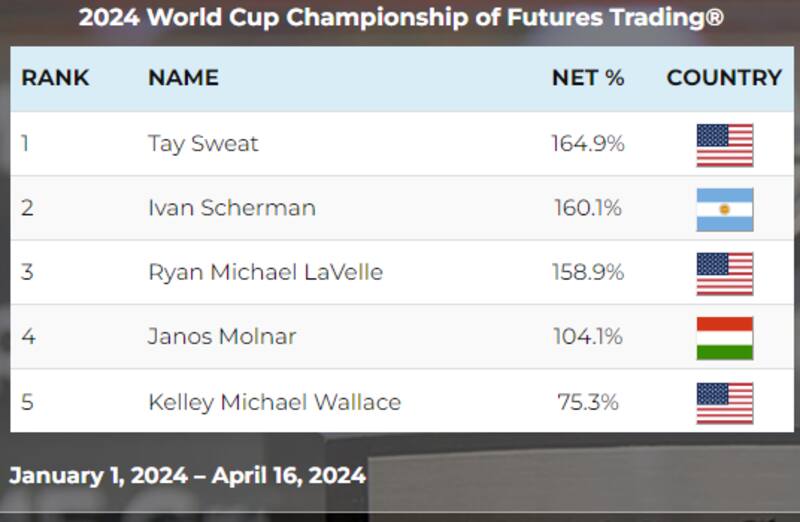Select the NAME column header
800x522 pixels.
coord(183,78)
